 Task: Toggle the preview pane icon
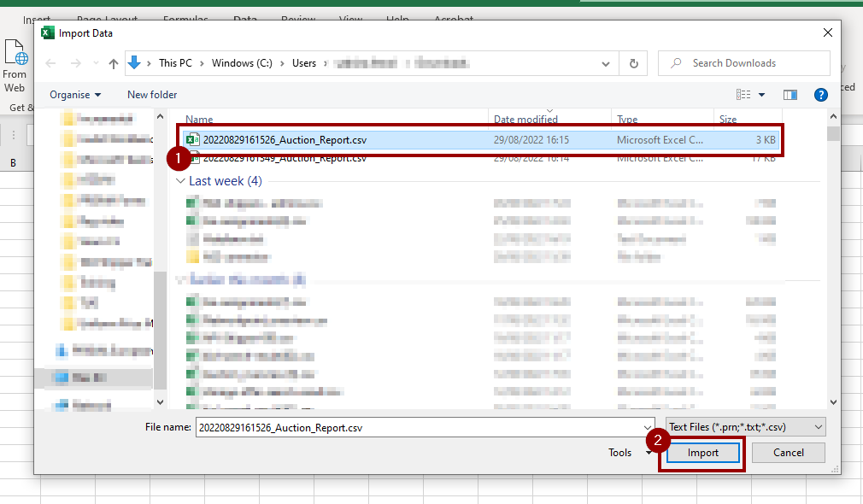(x=790, y=95)
